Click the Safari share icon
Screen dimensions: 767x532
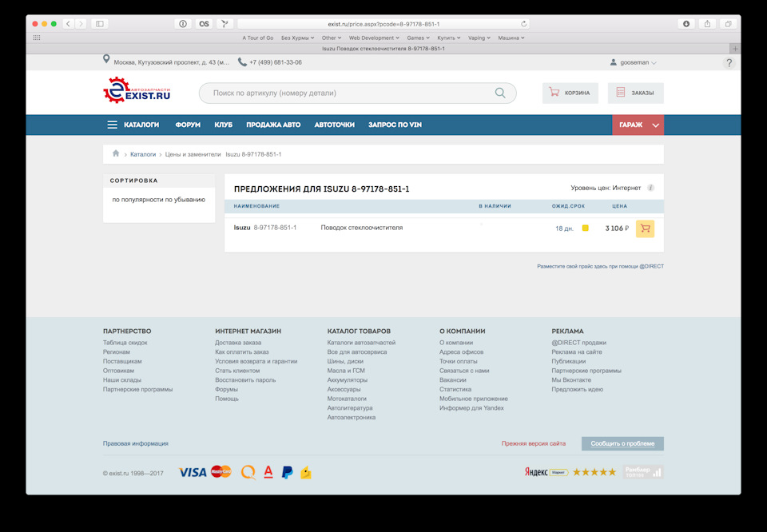click(707, 23)
